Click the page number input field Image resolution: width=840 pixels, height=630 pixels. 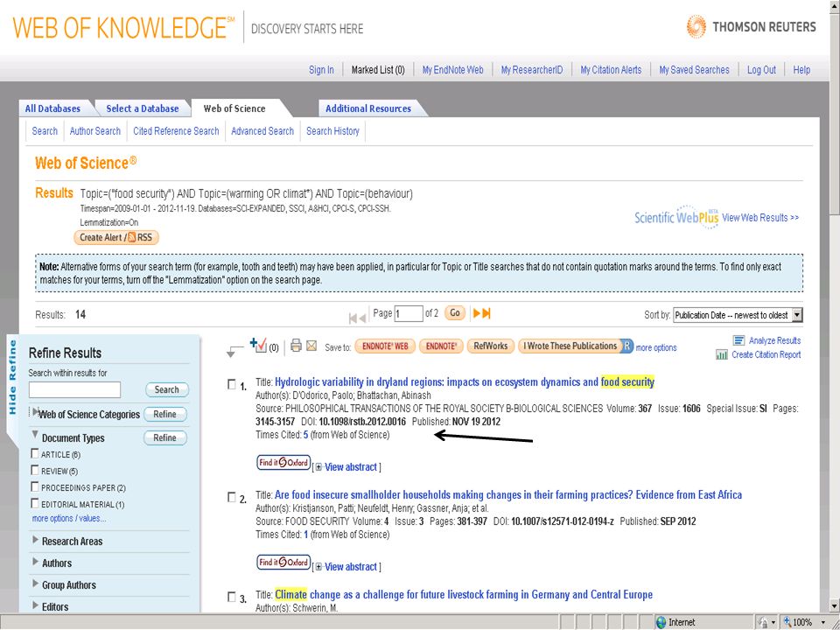coord(409,314)
